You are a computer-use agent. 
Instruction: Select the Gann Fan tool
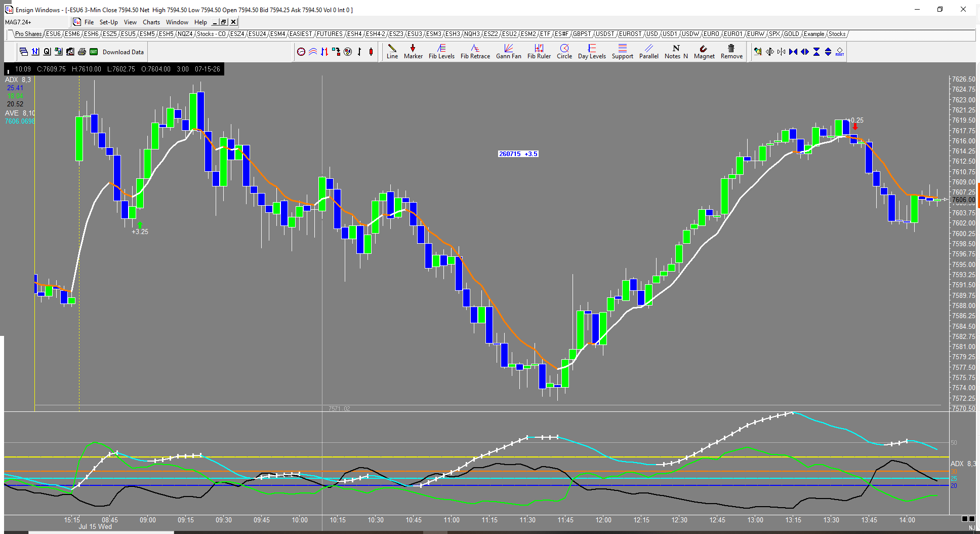[x=509, y=52]
